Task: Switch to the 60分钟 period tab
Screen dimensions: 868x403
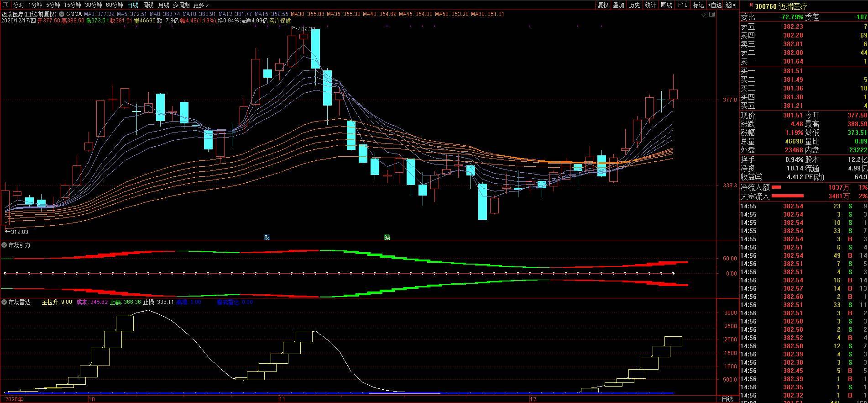Action: pos(114,5)
